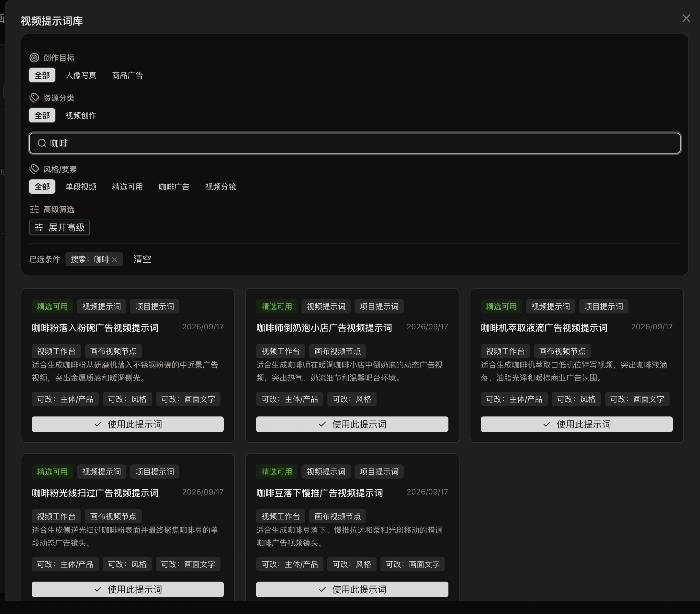Click 视频提示词 tag on 咖啡豆落下慢推 card
The width and height of the screenshot is (700, 614).
pyautogui.click(x=326, y=472)
